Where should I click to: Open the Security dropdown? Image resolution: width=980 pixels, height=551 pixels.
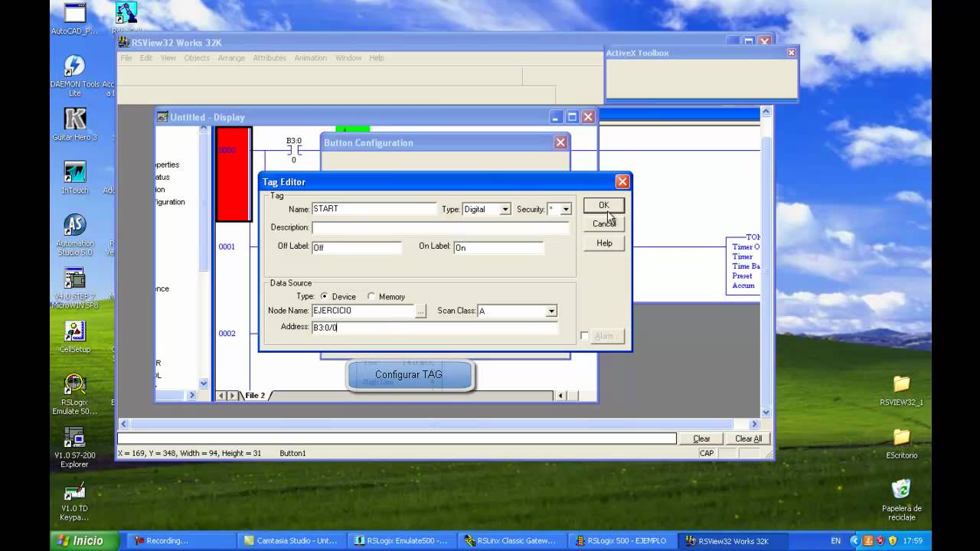coord(566,209)
